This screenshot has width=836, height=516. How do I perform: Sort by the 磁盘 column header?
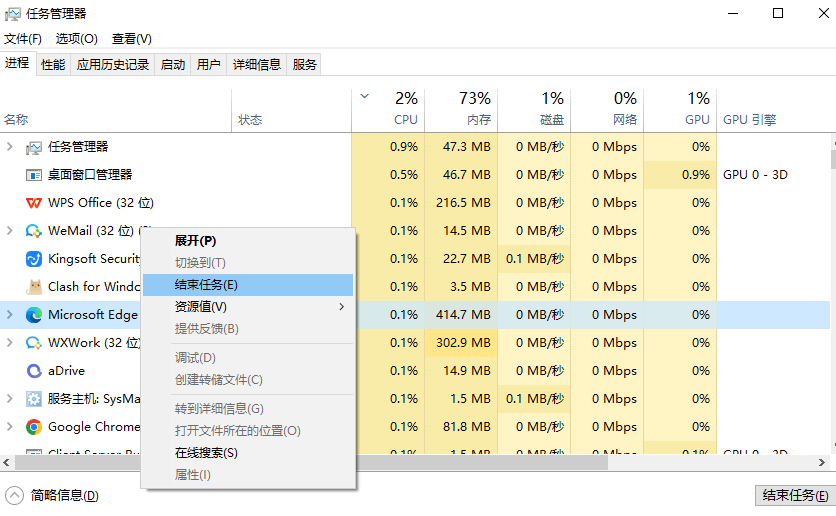(x=534, y=110)
